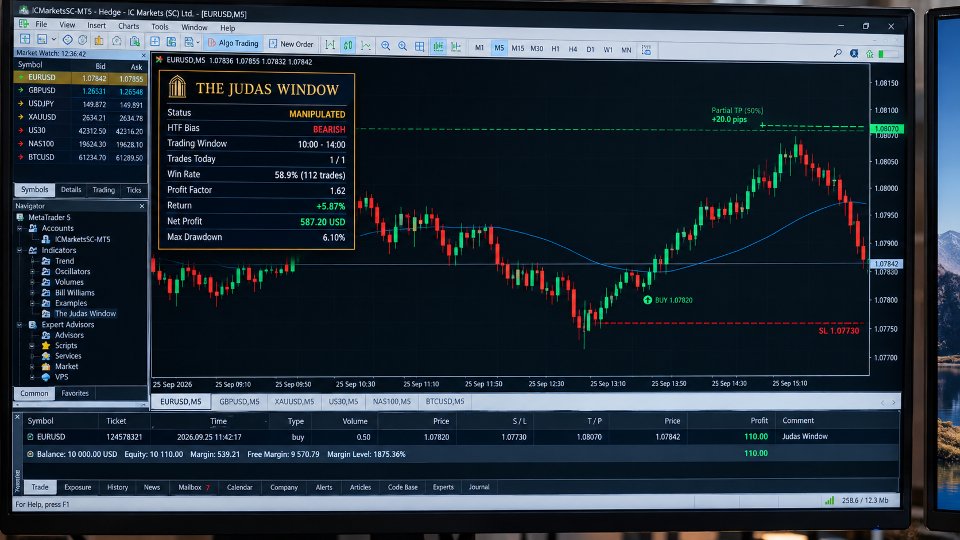Open the Charts menu
This screenshot has height=540, width=960.
(x=129, y=26)
